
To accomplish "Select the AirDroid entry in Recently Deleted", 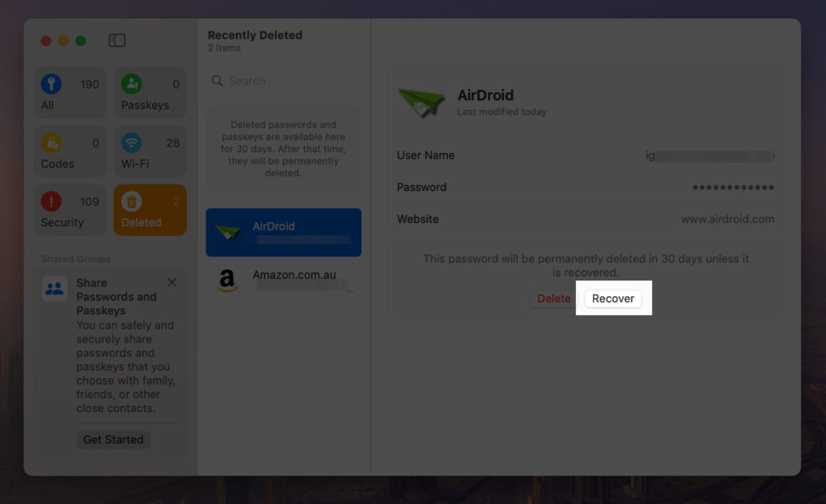I will 283,232.
